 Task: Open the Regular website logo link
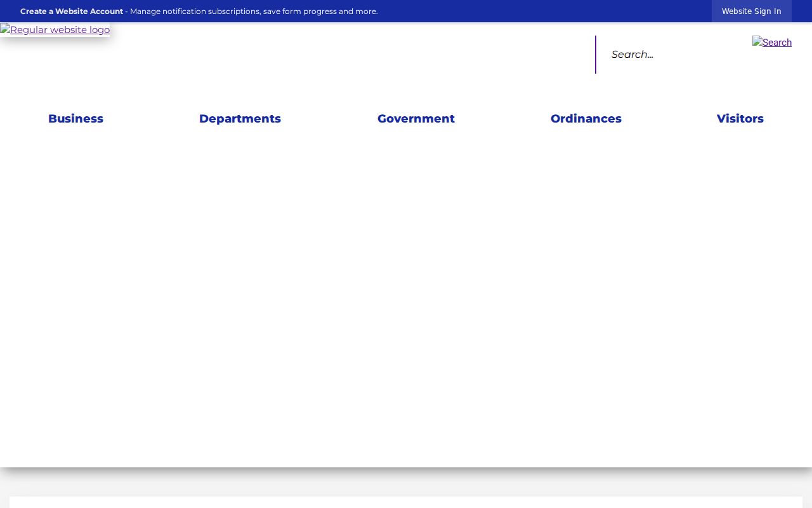(x=55, y=30)
